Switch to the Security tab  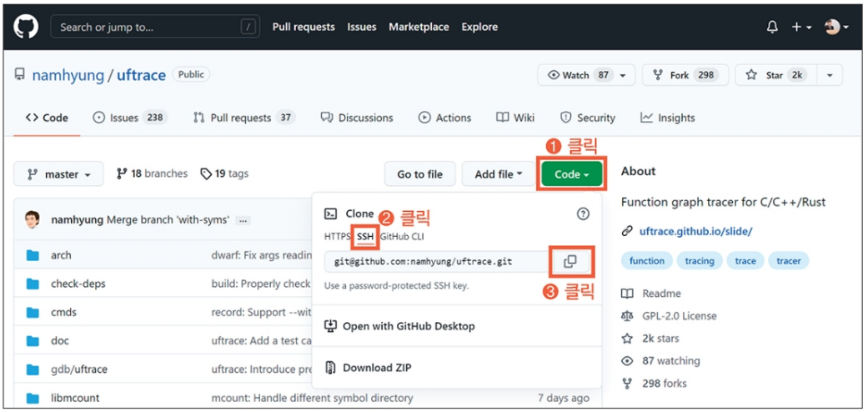587,118
